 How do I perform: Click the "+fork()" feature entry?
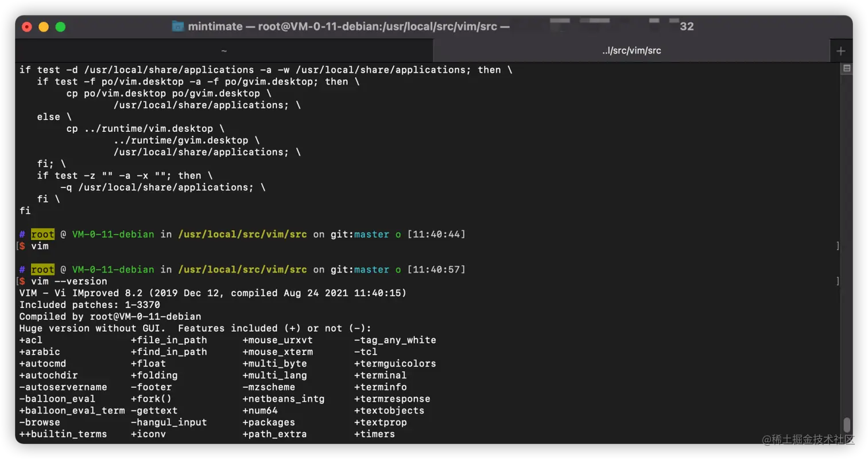(151, 399)
